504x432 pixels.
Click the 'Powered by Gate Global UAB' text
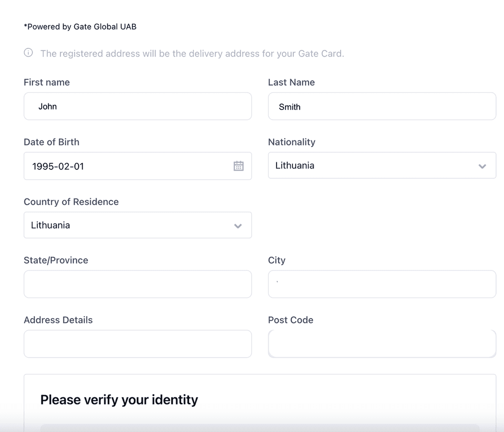80,27
